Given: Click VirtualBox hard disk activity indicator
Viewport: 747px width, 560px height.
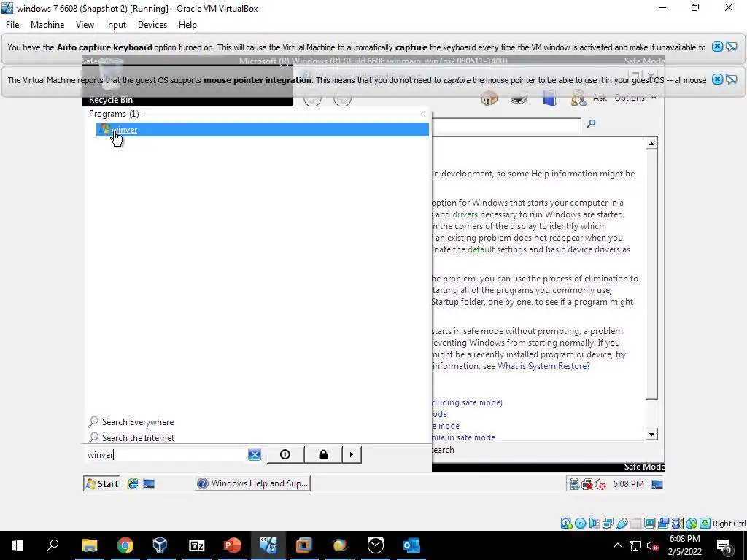Looking at the screenshot, I should click(566, 524).
